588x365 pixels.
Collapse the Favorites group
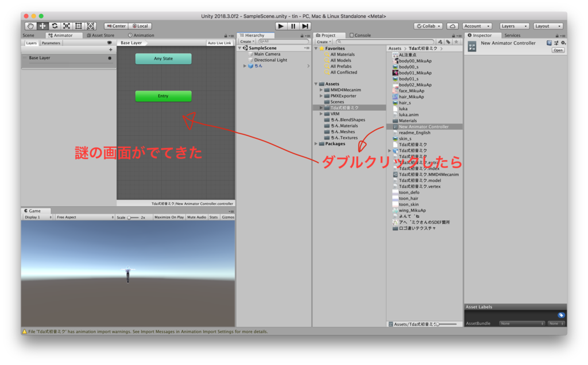tap(316, 48)
